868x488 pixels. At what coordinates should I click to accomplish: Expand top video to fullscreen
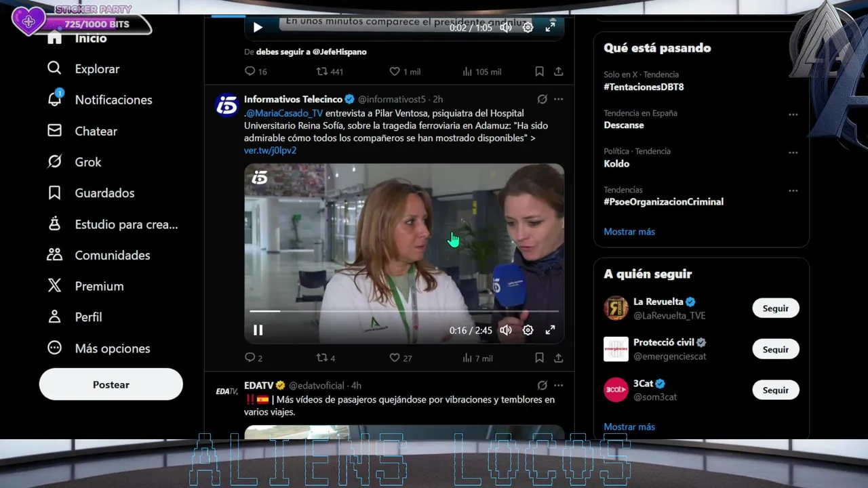[x=551, y=27]
